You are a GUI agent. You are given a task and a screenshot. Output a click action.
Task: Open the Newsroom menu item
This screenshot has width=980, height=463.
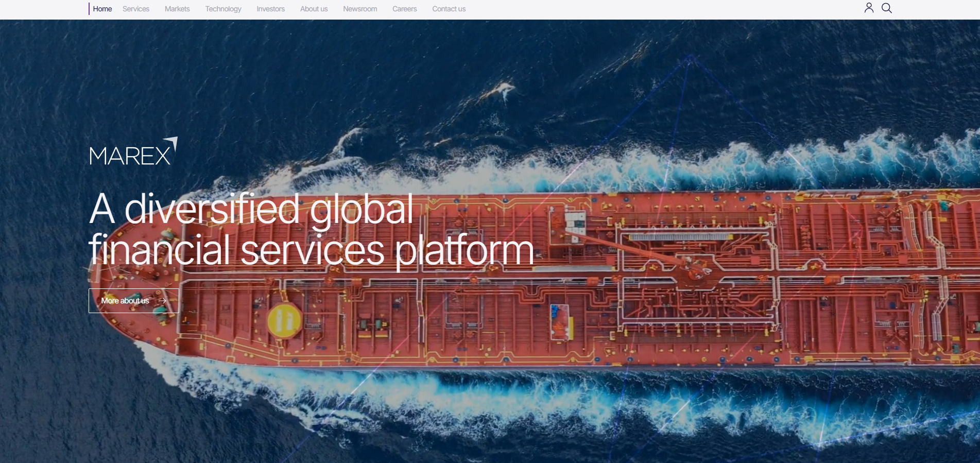[360, 9]
